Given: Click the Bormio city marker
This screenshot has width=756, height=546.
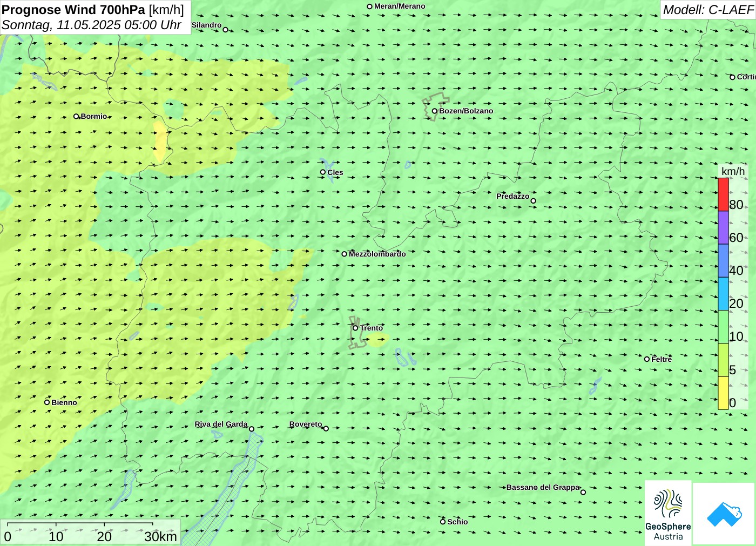Looking at the screenshot, I should [76, 116].
